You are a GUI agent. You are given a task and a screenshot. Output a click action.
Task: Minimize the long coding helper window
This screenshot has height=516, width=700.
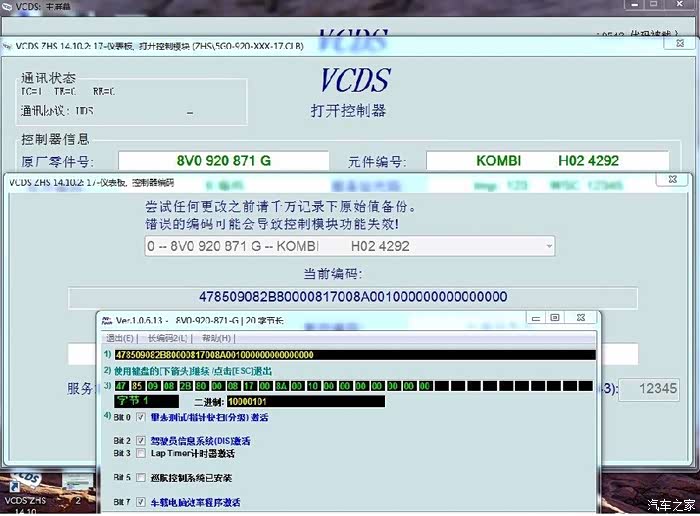point(536,318)
